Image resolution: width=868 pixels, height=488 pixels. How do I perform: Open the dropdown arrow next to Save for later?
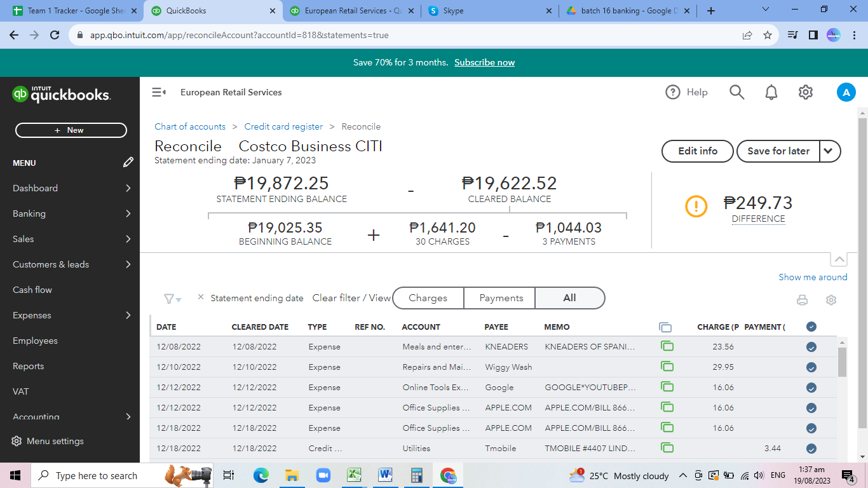coord(829,151)
